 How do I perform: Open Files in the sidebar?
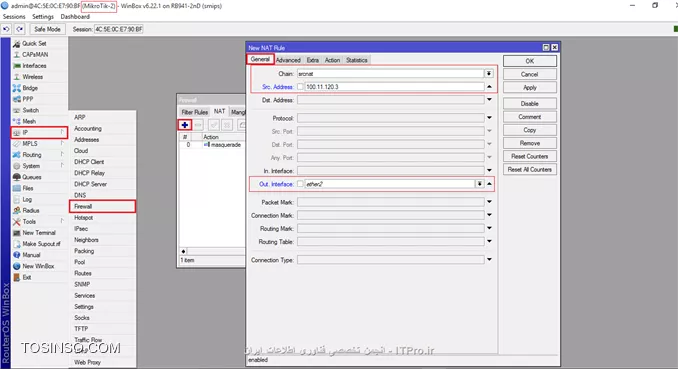28,188
